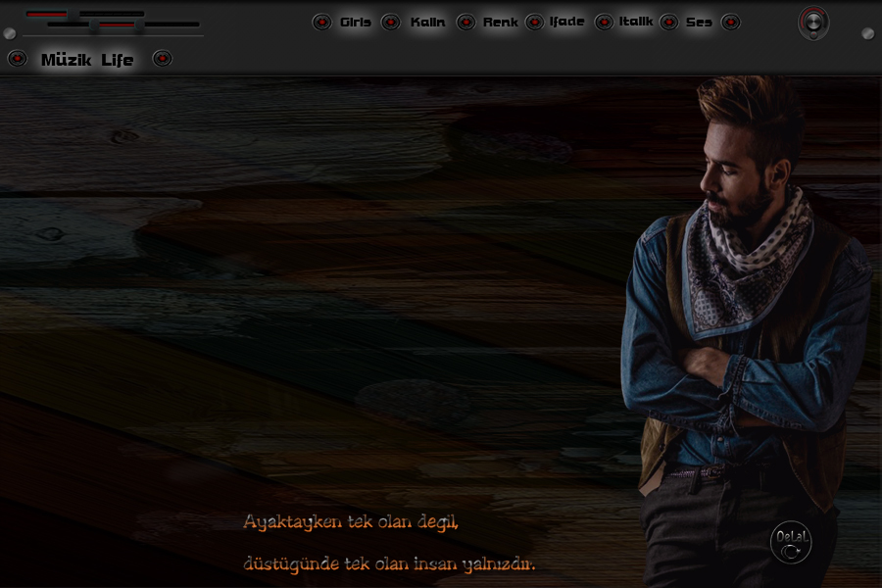
Task: Click the Müzik Life title label
Action: coord(87,60)
